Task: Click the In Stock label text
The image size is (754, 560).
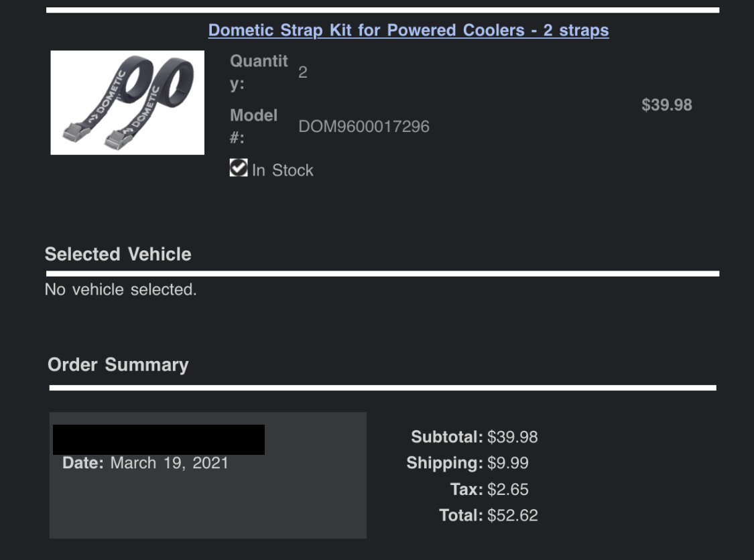Action: (x=283, y=170)
